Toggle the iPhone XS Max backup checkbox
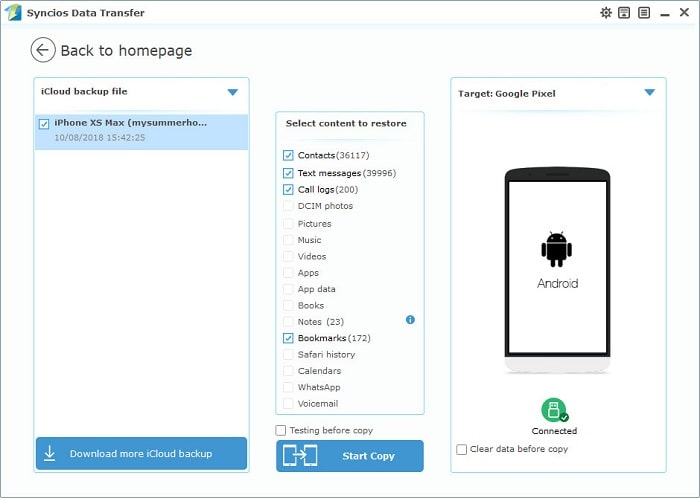 point(44,124)
